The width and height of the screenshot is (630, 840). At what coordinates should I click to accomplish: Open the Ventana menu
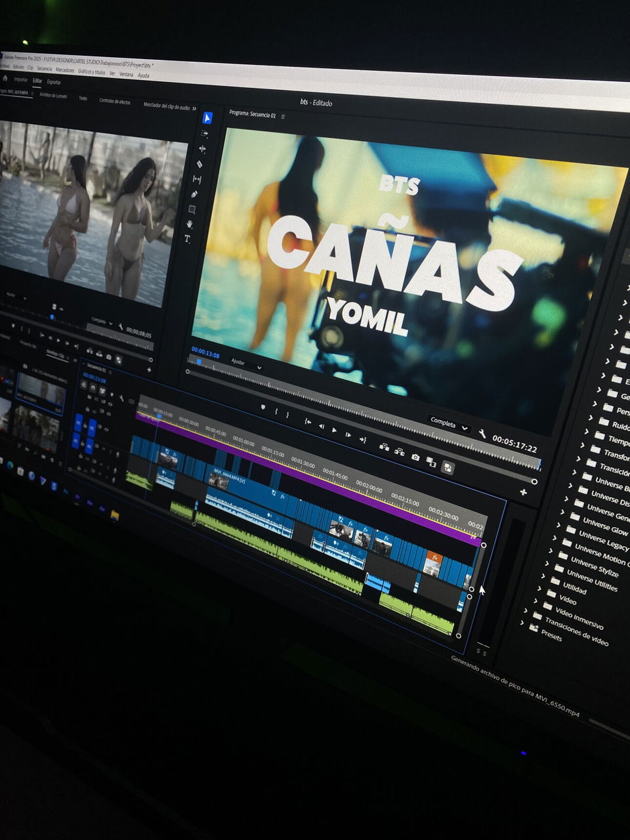coord(125,74)
